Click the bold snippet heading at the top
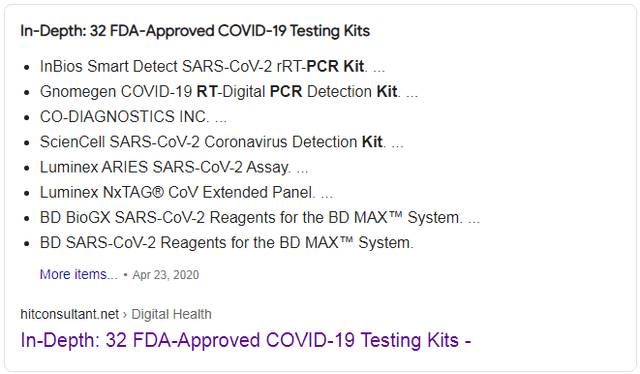 195,31
